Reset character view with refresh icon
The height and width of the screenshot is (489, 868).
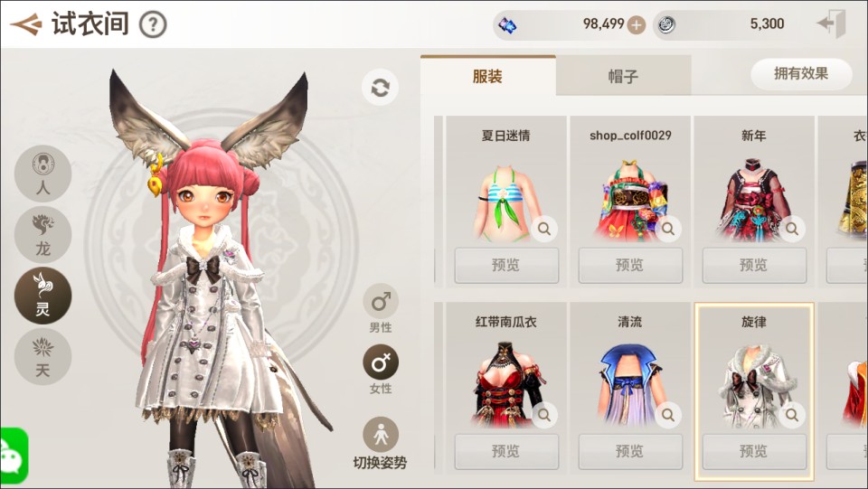point(381,88)
